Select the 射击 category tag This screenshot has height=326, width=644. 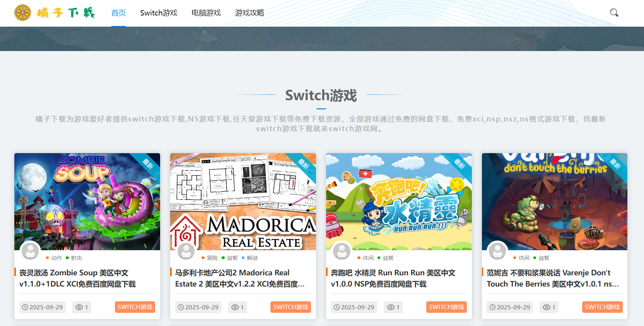pos(76,258)
